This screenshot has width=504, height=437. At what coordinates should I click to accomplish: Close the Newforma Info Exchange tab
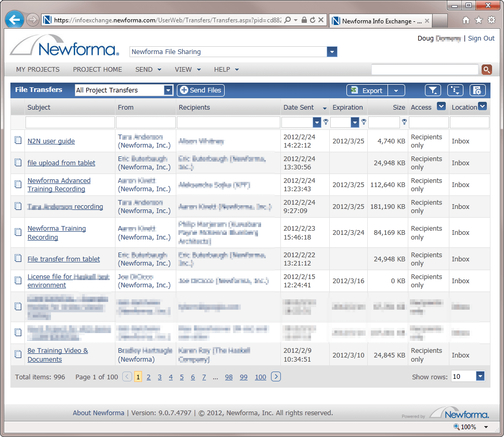[427, 21]
